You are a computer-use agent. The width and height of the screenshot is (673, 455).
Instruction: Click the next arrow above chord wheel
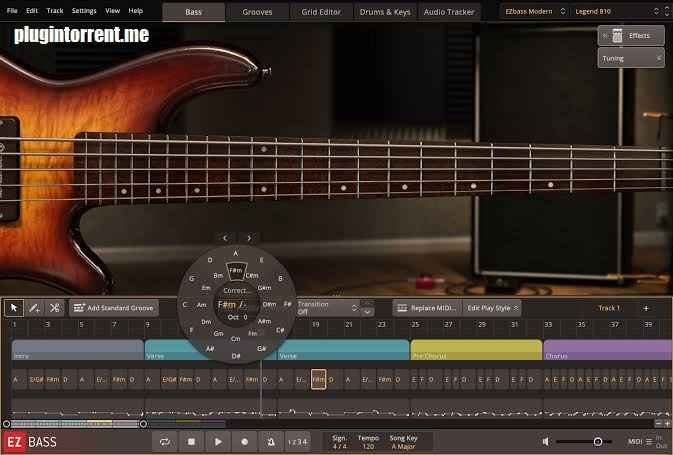coord(249,238)
